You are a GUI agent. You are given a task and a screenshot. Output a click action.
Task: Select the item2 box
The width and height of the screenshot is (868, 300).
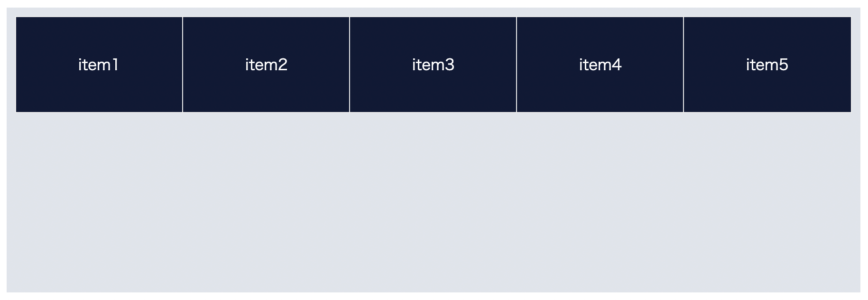click(266, 65)
